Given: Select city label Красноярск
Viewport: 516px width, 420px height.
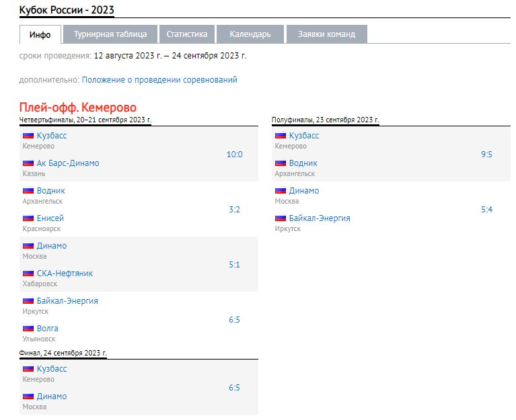Looking at the screenshot, I should 42,228.
